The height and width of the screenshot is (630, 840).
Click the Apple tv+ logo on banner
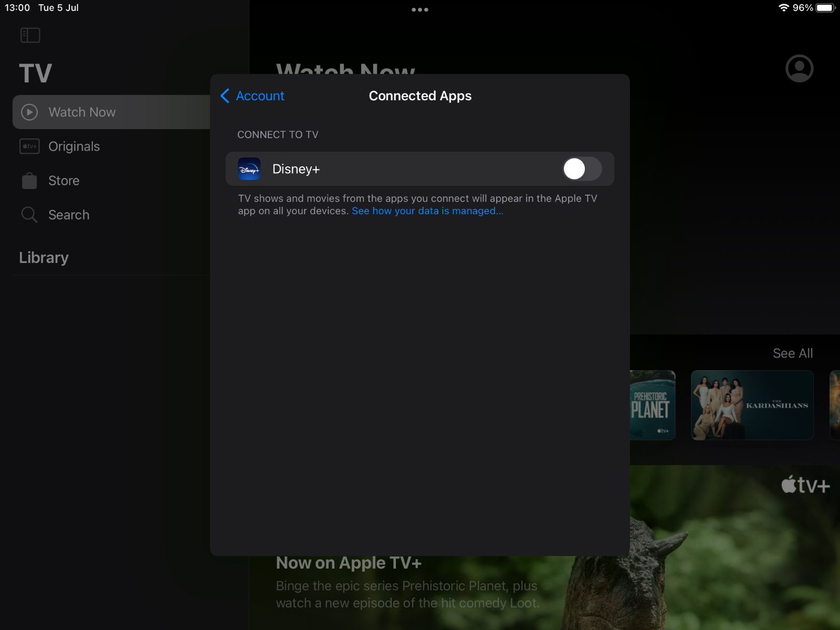tap(805, 485)
